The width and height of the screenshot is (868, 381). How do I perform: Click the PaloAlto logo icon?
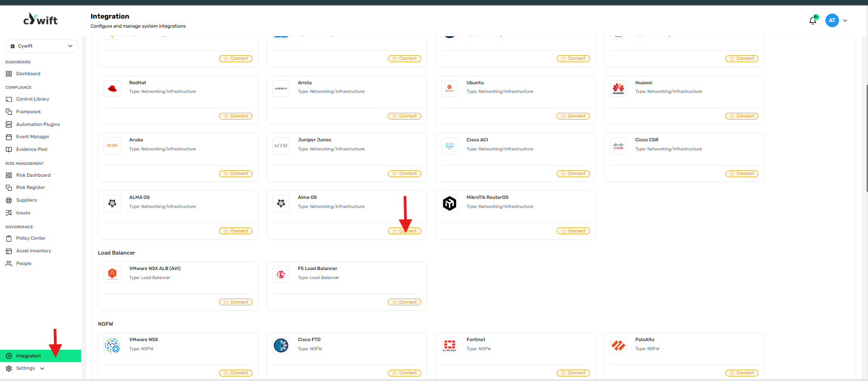click(x=618, y=346)
